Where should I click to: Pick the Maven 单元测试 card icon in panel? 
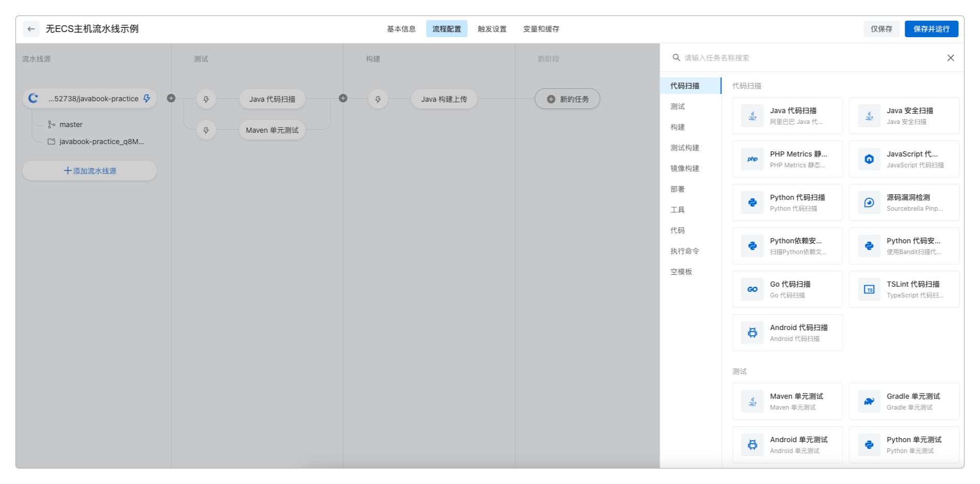pyautogui.click(x=752, y=401)
